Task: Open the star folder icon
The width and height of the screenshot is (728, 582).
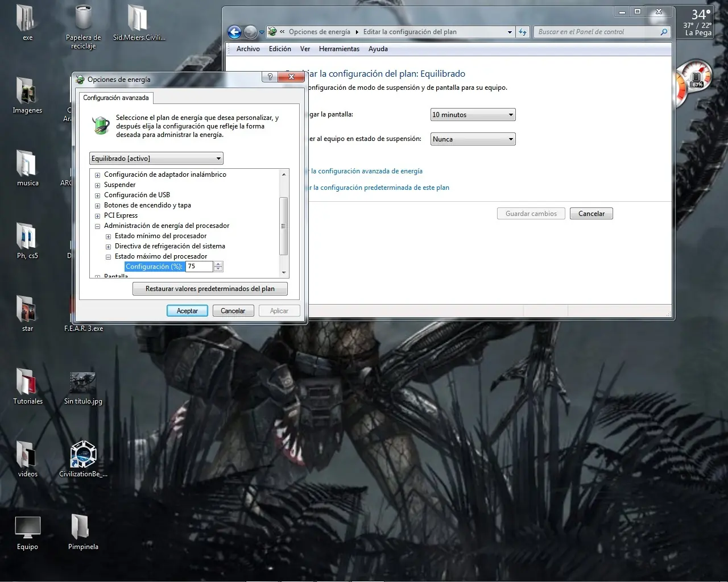Action: pyautogui.click(x=27, y=313)
